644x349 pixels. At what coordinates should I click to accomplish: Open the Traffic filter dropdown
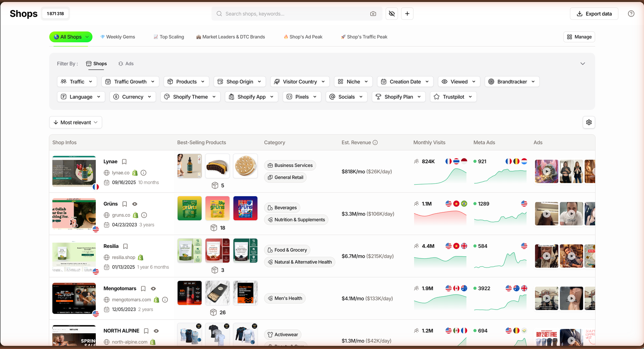tap(77, 81)
